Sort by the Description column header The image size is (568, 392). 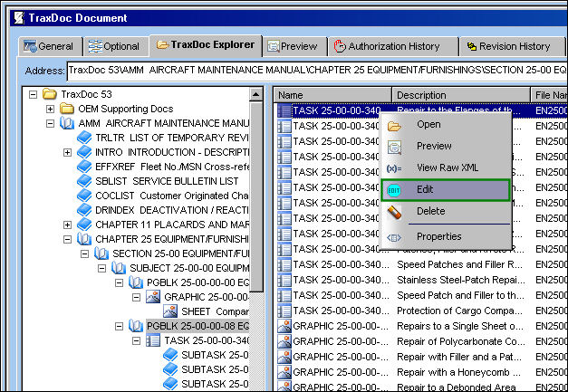tap(461, 95)
